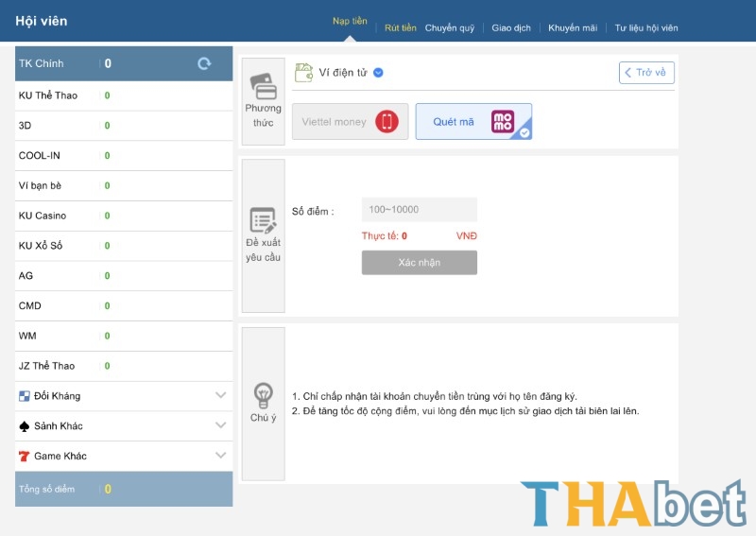Click the Chú ý lightbulb icon
This screenshot has height=536, width=756.
[x=264, y=395]
